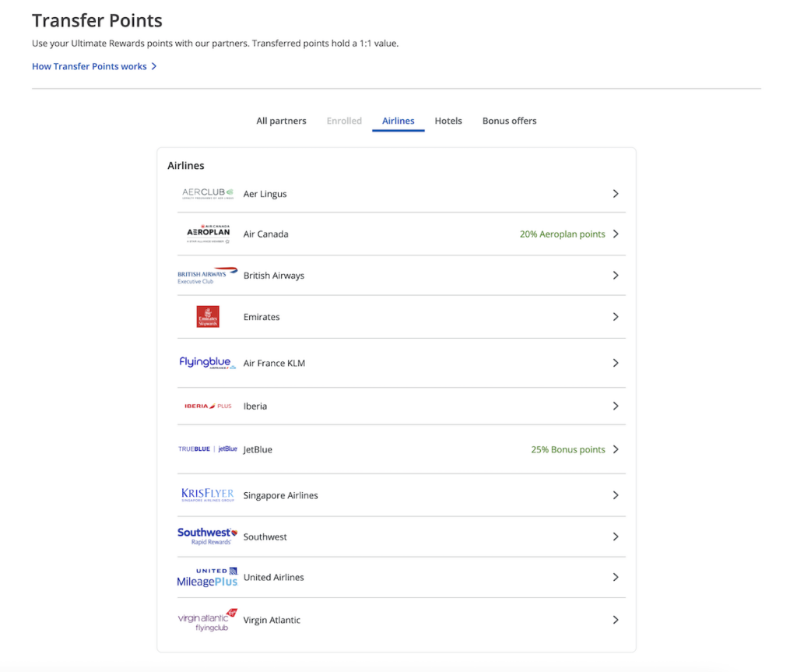797x672 pixels.
Task: Open Virgin Atlantic row chevron
Action: tap(616, 620)
